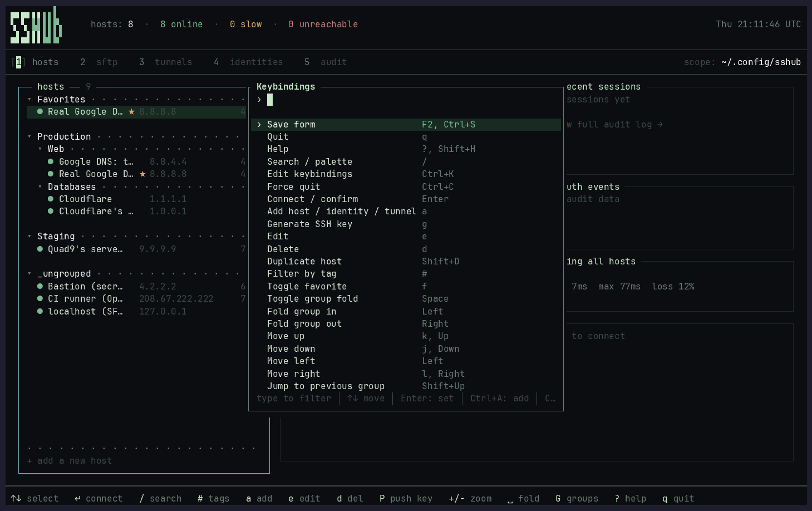Select Move down keybinding

click(x=406, y=349)
